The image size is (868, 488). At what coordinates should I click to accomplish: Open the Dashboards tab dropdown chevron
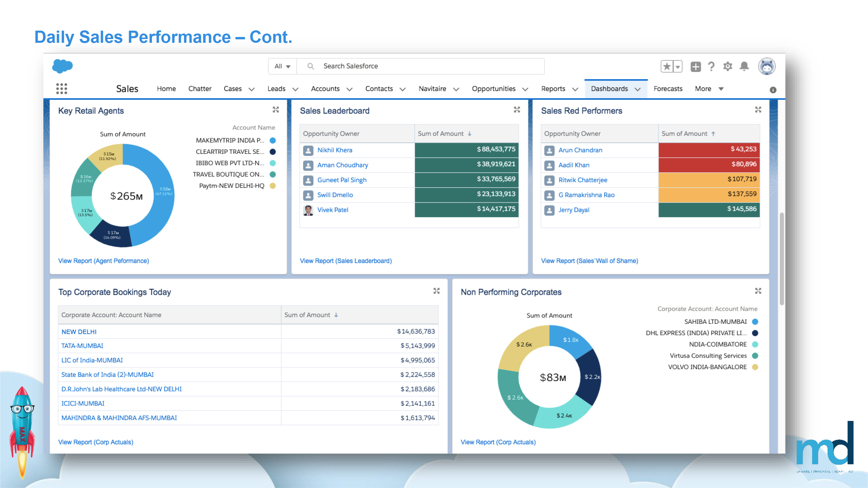637,89
